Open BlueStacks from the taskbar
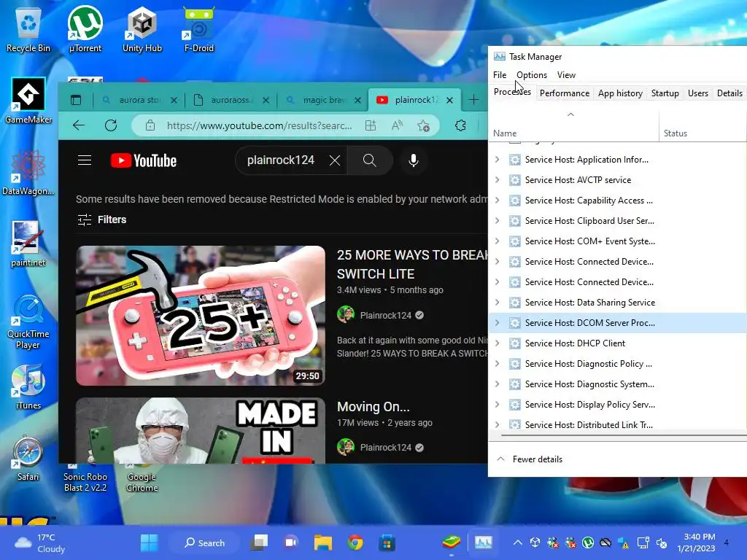Image resolution: width=747 pixels, height=560 pixels. click(x=451, y=542)
